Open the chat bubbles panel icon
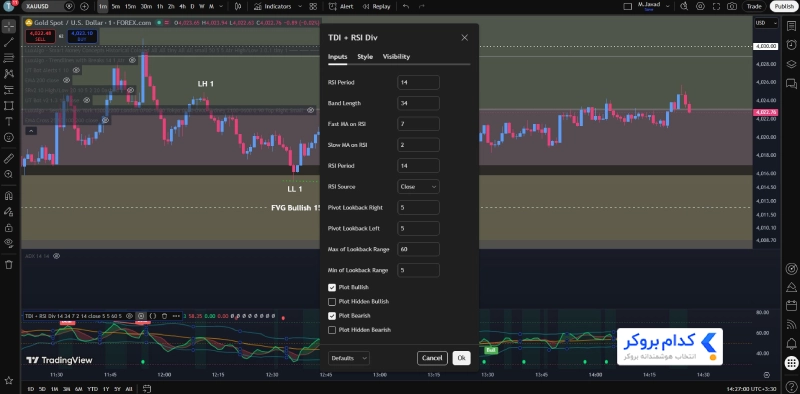This screenshot has height=394, width=800. pos(791,84)
